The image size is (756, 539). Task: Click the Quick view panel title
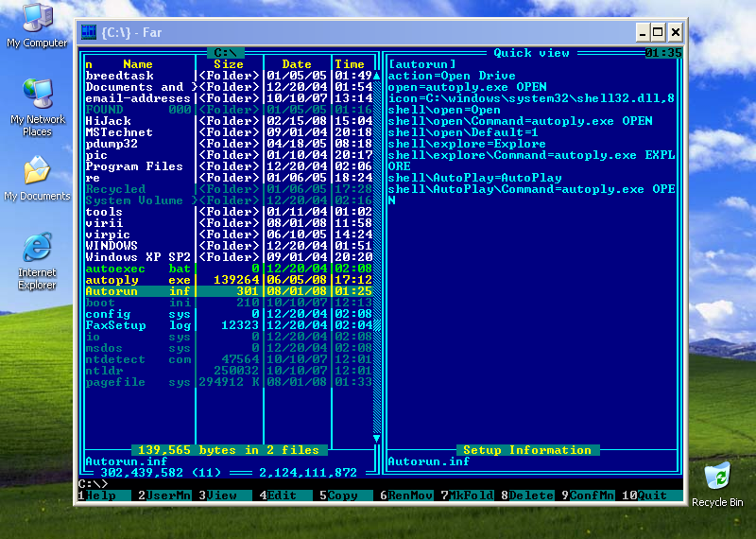(x=531, y=53)
